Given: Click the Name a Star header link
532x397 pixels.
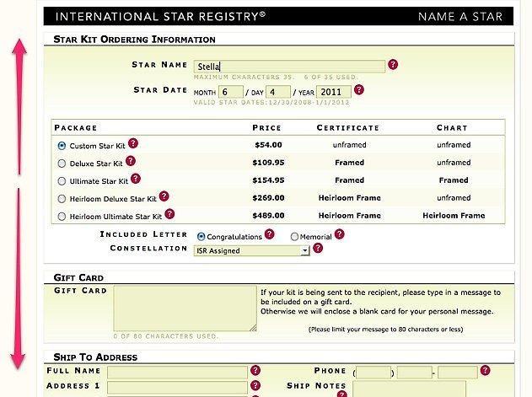Looking at the screenshot, I should [x=460, y=16].
